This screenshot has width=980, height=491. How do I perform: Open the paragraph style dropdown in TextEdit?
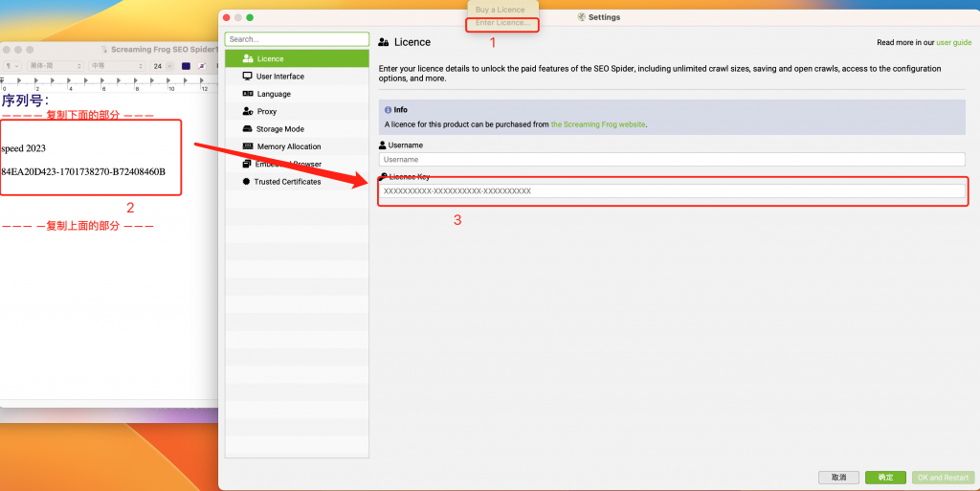(12, 66)
